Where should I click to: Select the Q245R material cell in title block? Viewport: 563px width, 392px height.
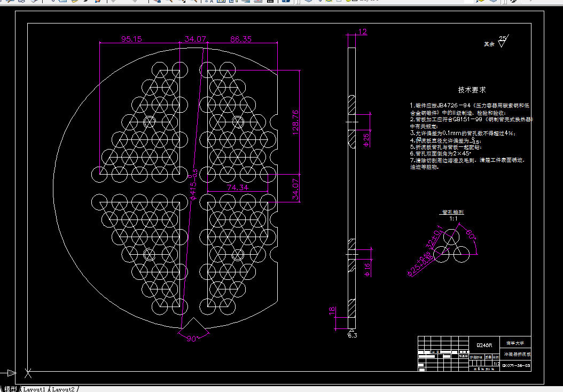tap(484, 346)
